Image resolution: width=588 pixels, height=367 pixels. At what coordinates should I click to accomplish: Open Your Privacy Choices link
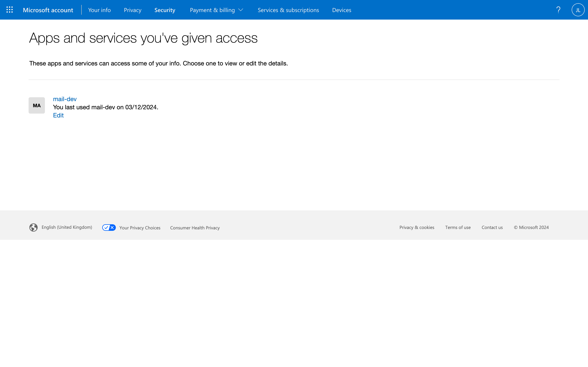140,228
